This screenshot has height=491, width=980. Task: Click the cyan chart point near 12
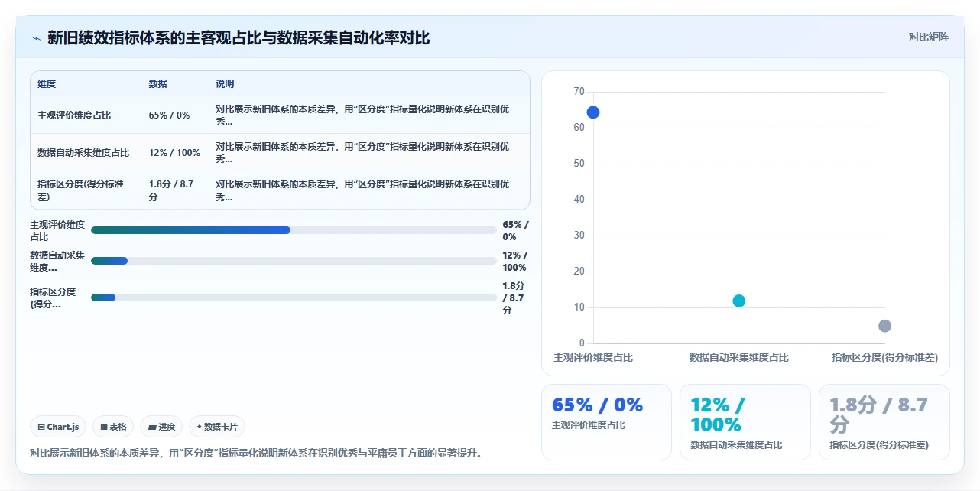pyautogui.click(x=739, y=301)
